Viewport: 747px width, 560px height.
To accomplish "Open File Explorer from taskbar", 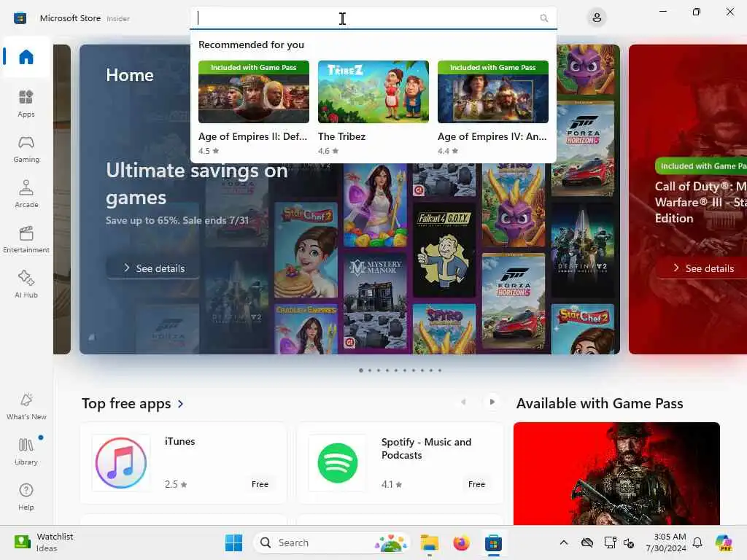I will [429, 542].
